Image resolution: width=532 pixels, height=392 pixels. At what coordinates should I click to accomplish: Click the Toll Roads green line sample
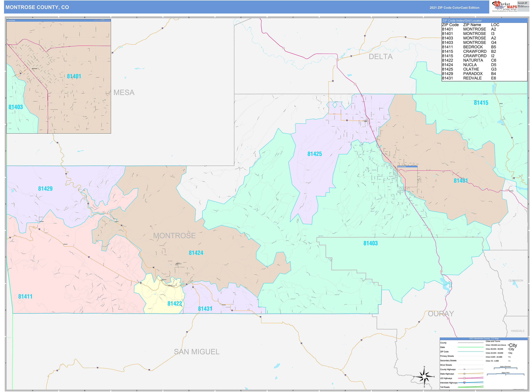point(470,387)
